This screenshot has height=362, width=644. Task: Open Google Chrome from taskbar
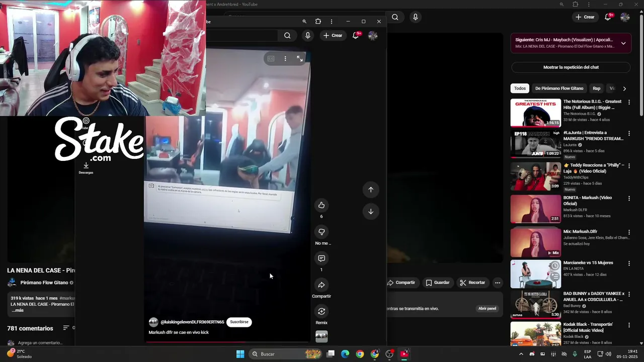(360, 354)
